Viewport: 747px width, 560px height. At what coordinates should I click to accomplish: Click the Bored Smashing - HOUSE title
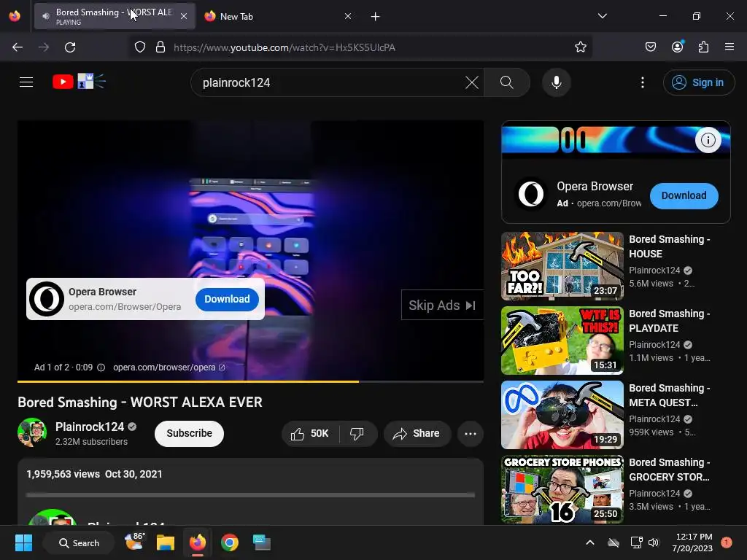coord(670,246)
